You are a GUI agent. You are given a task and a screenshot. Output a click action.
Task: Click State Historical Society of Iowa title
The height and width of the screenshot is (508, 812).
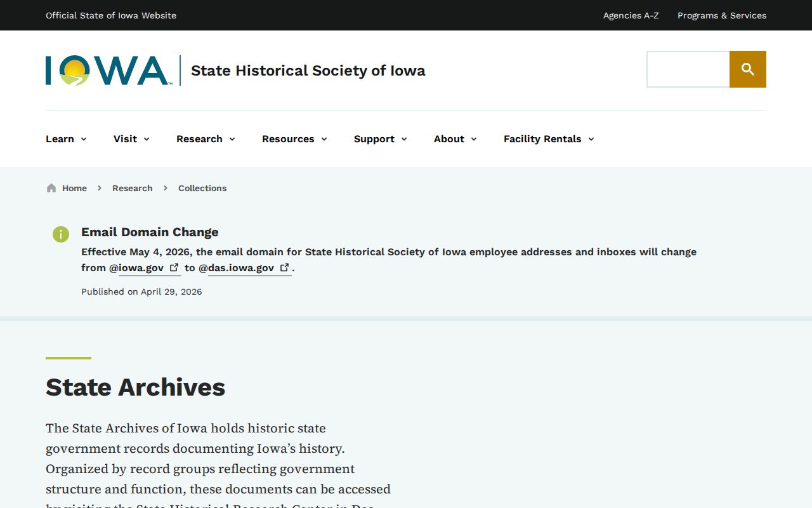[x=308, y=70]
